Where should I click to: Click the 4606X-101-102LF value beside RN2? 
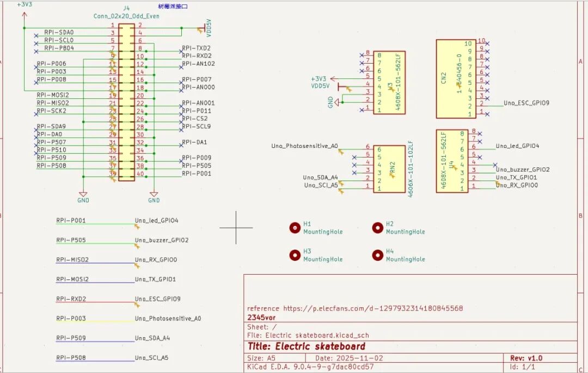[411, 169]
